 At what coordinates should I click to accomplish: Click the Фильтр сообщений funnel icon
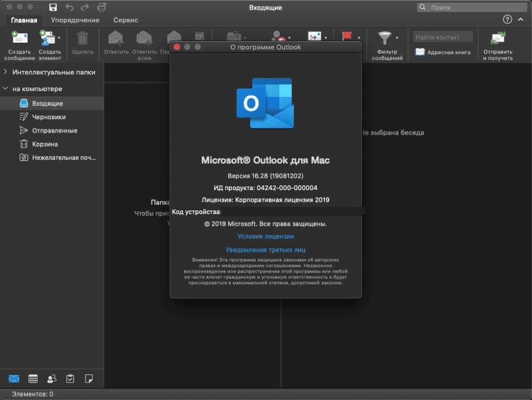click(385, 38)
